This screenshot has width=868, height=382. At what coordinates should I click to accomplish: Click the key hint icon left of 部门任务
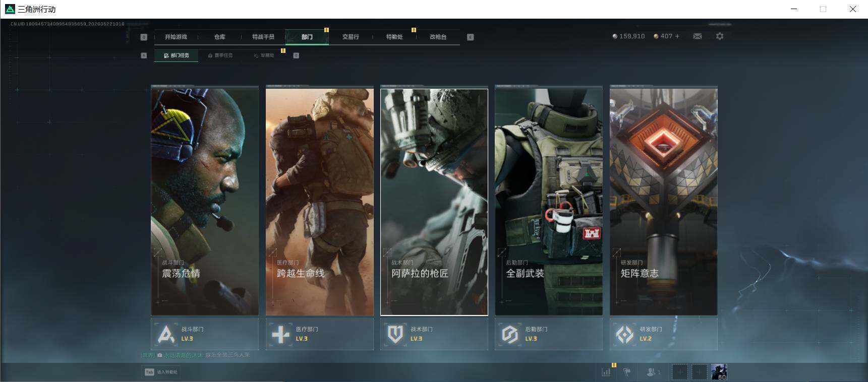click(144, 55)
